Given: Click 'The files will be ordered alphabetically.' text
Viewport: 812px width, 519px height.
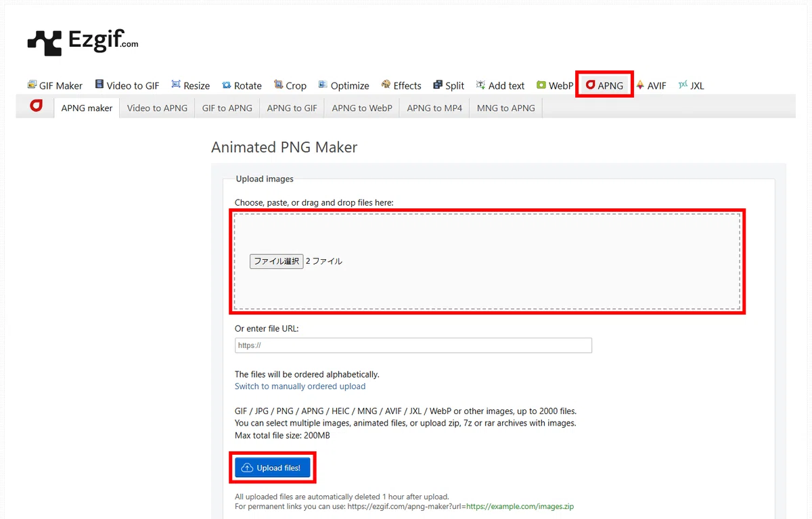Looking at the screenshot, I should (307, 374).
